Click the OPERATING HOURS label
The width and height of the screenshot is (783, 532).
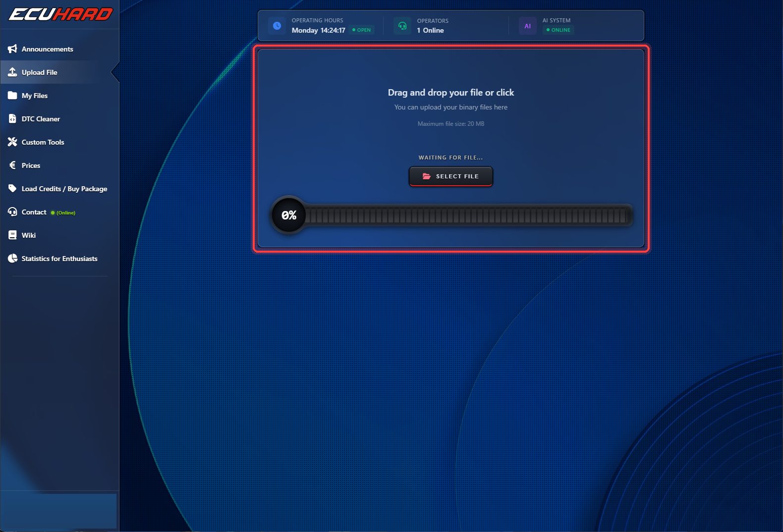tap(317, 20)
